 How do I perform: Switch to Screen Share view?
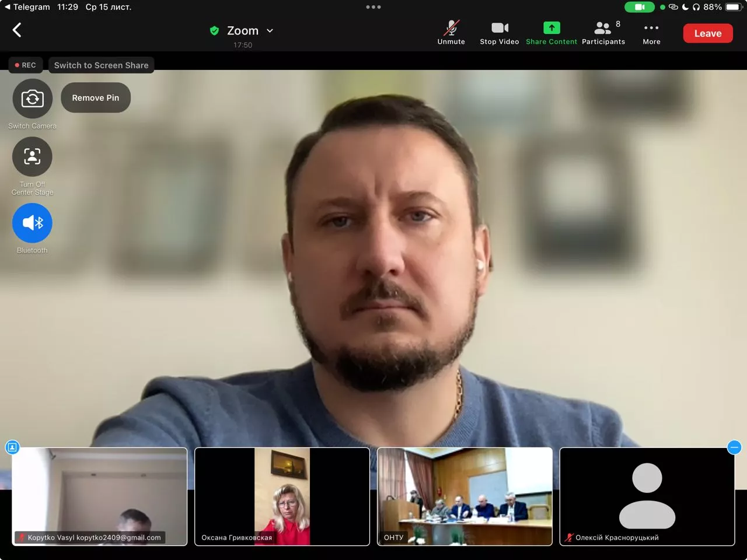pyautogui.click(x=101, y=65)
